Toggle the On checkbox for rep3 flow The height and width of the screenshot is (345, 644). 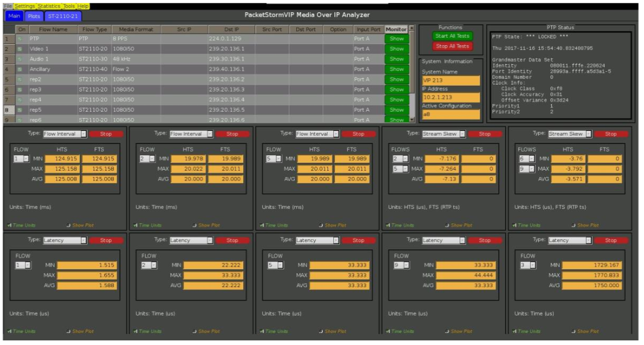point(21,90)
